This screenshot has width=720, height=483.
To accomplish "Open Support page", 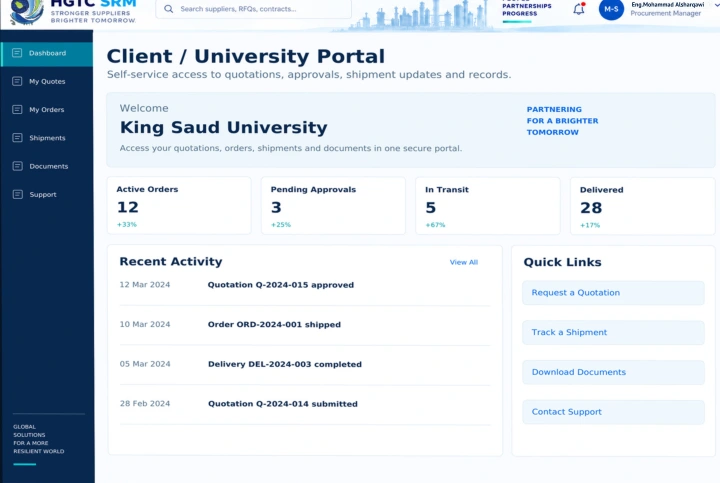I will [x=47, y=194].
